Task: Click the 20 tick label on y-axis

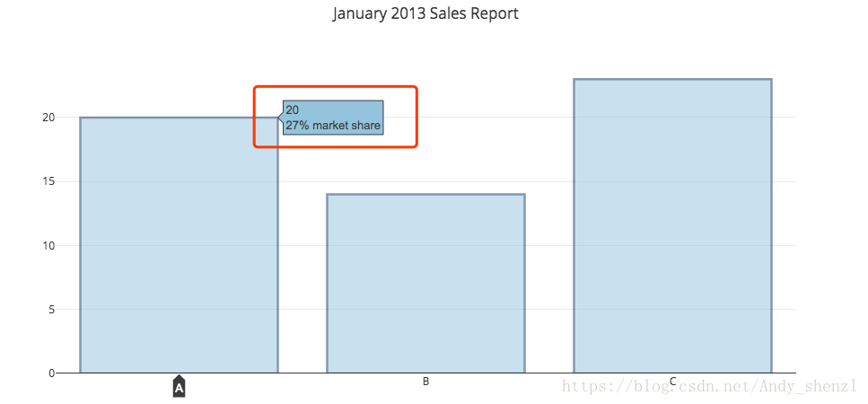Action: click(48, 118)
